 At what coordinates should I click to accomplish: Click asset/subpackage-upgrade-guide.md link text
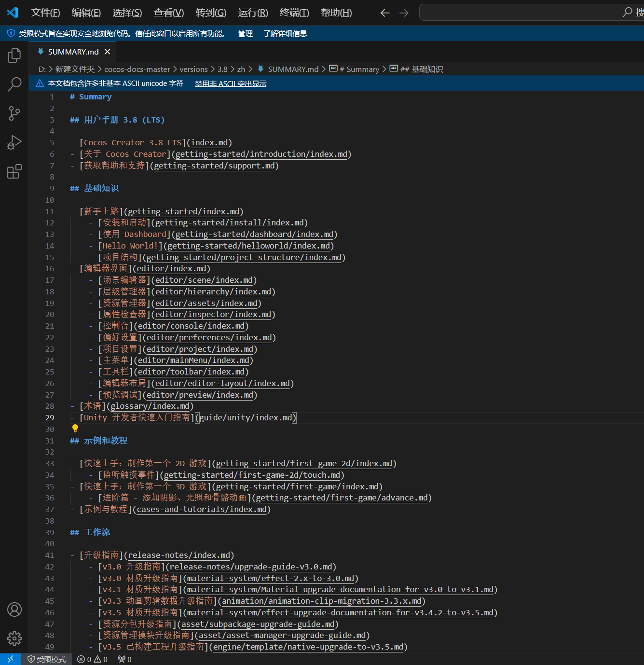pos(258,624)
